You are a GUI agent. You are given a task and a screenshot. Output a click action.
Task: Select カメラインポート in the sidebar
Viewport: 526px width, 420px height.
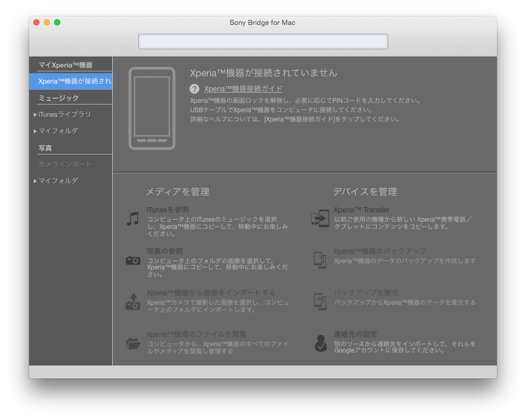pos(65,164)
